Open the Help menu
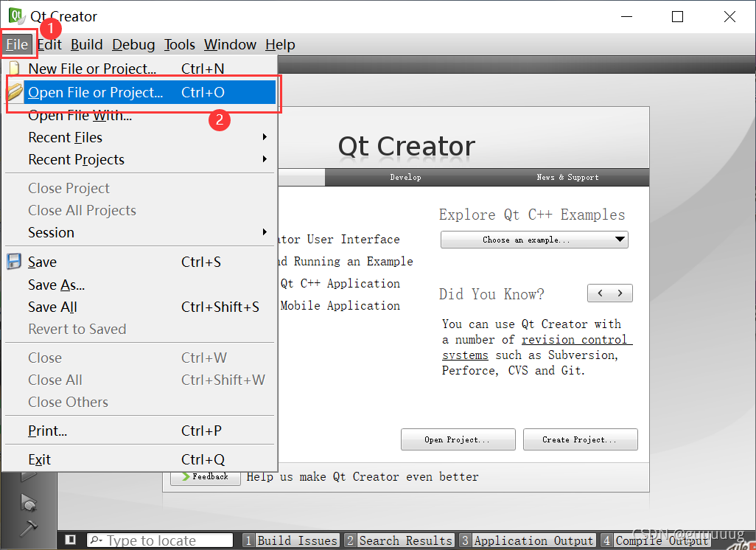This screenshot has width=756, height=550. click(x=280, y=45)
